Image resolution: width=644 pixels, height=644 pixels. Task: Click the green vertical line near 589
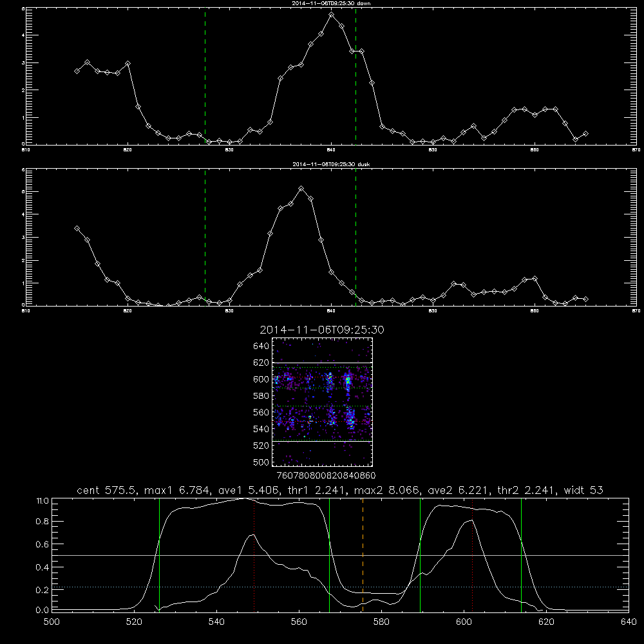[x=420, y=554]
